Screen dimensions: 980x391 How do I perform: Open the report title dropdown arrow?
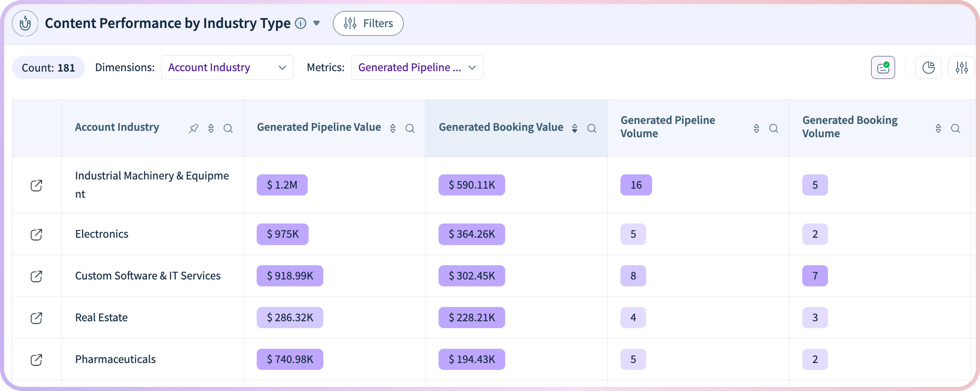pyautogui.click(x=316, y=23)
